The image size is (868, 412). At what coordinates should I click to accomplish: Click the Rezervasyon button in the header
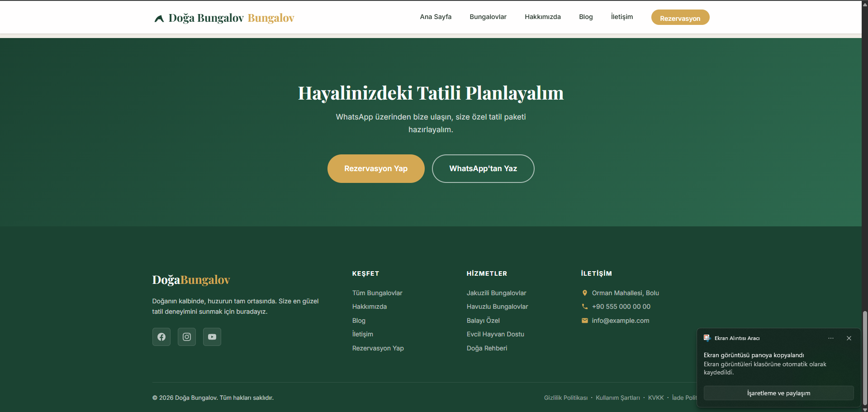click(680, 17)
